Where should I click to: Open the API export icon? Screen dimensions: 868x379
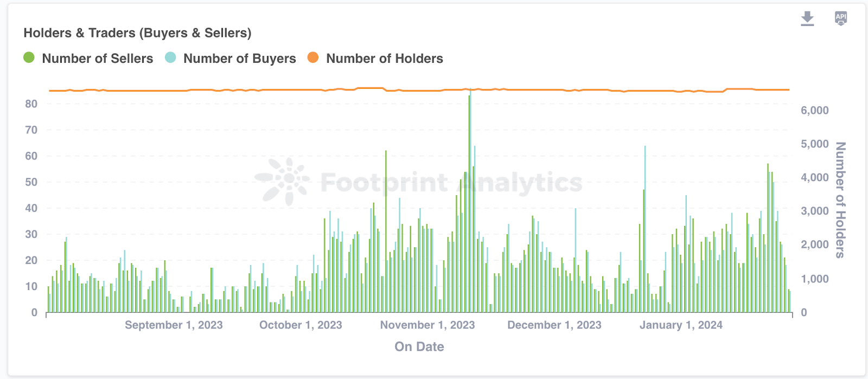coord(840,18)
